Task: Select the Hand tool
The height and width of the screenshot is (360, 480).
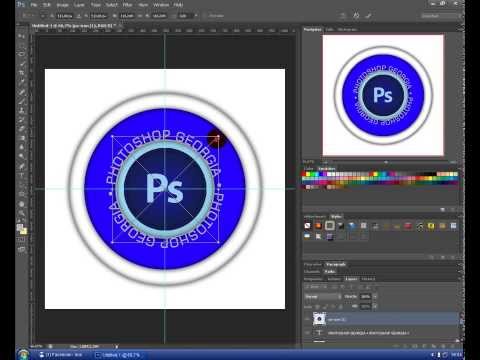Action: 22,204
